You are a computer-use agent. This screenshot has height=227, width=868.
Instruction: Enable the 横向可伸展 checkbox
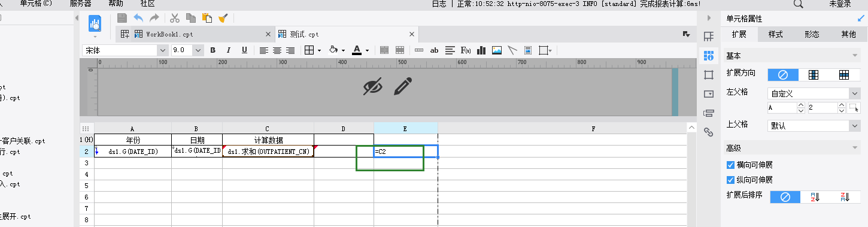(x=730, y=165)
